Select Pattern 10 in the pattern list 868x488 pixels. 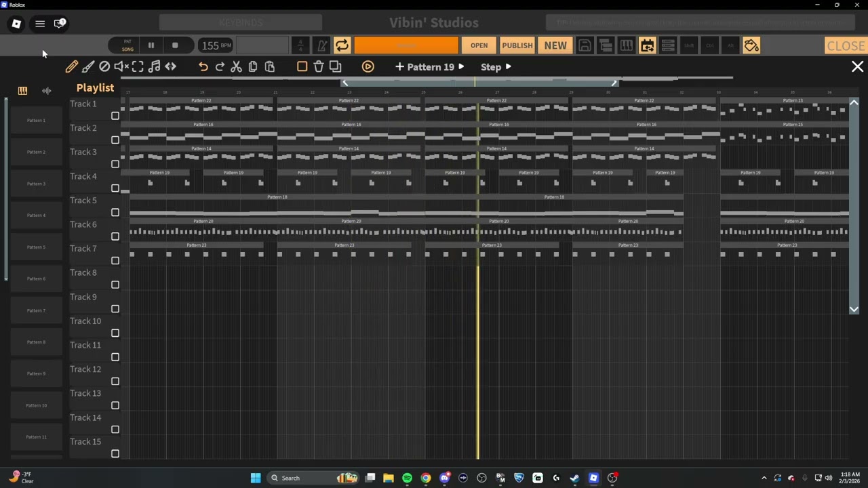click(36, 405)
